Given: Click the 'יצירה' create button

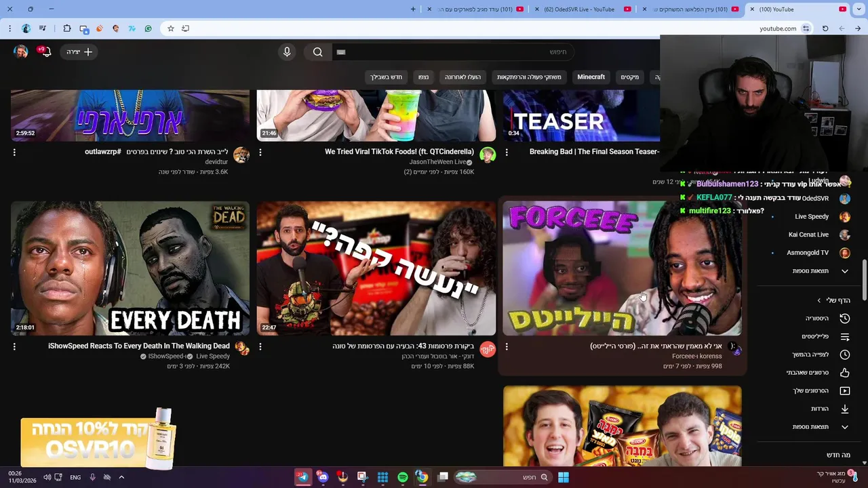Looking at the screenshot, I should (x=79, y=52).
